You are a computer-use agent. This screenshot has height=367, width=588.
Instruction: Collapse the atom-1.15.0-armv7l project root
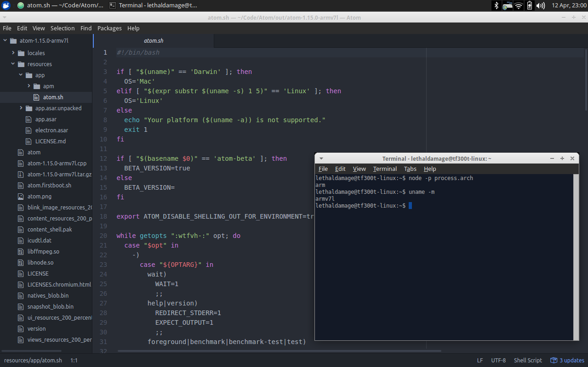pyautogui.click(x=5, y=40)
